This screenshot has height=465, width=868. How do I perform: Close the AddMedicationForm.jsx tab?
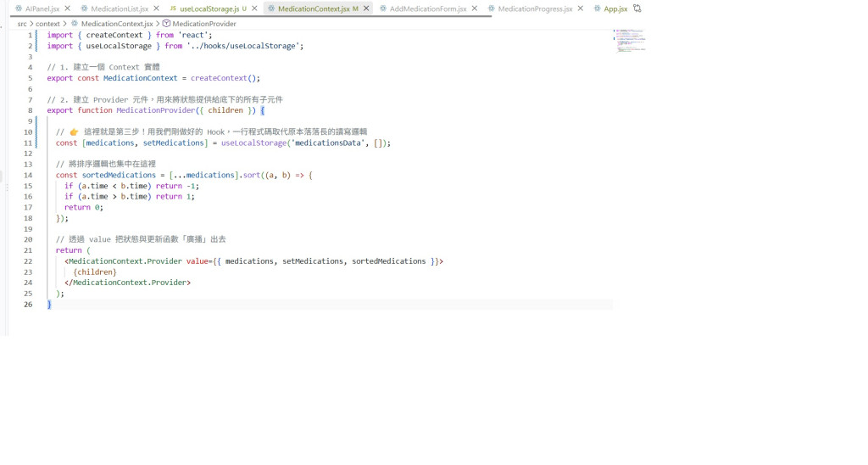pyautogui.click(x=475, y=8)
